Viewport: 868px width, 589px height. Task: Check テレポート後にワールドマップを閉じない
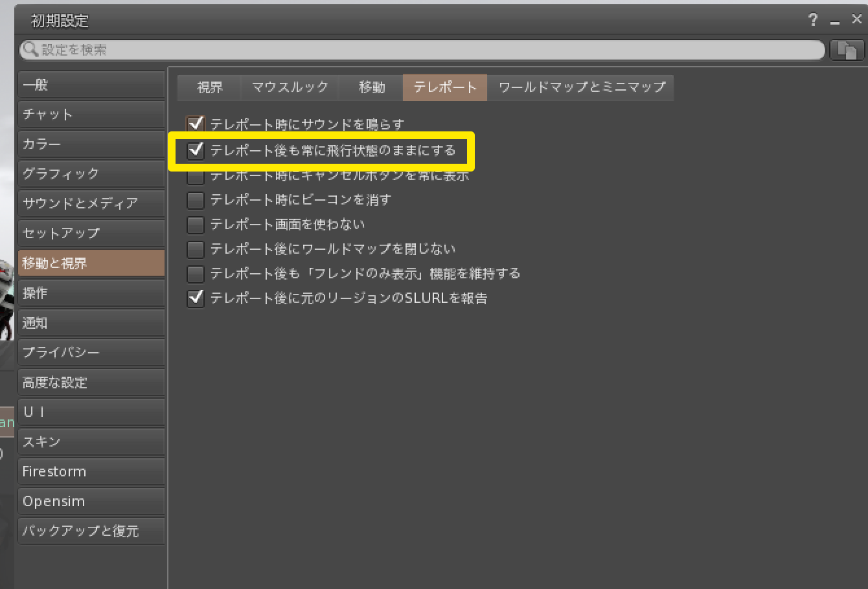196,249
